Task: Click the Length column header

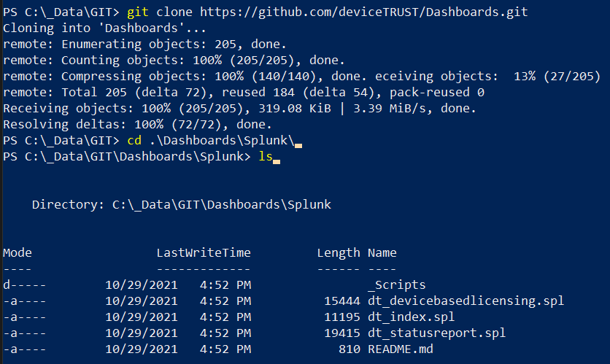Action: [x=338, y=252]
